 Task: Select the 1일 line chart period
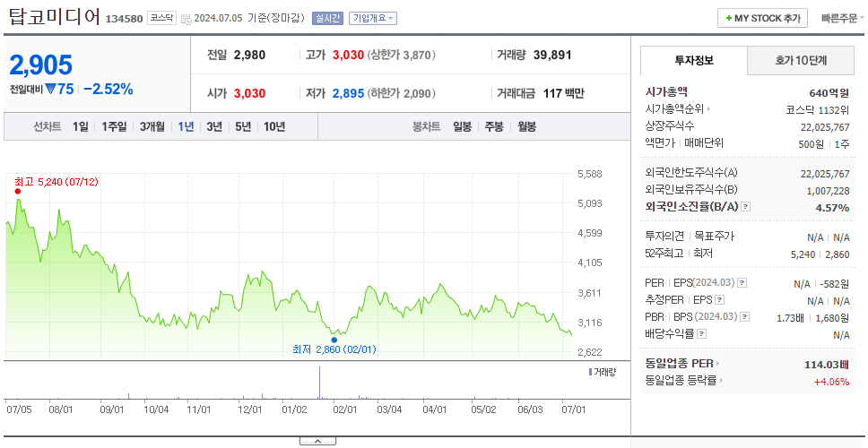[81, 126]
